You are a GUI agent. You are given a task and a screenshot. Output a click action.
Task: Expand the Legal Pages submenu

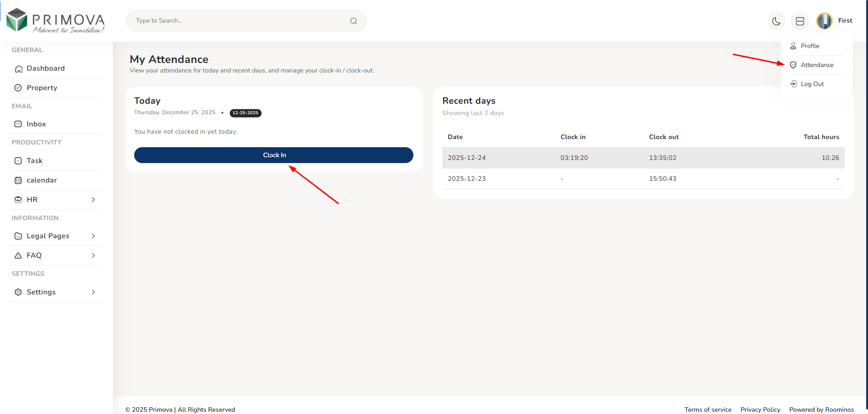pyautogui.click(x=93, y=236)
